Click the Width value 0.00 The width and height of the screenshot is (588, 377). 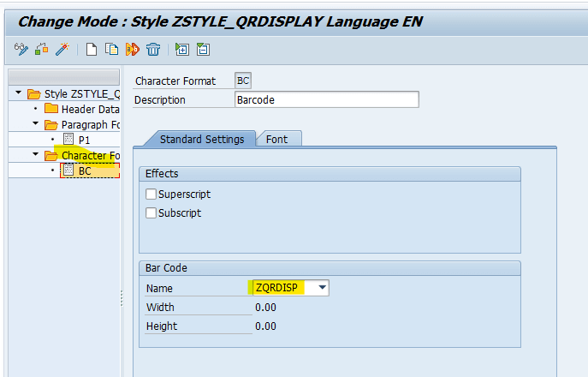(265, 307)
